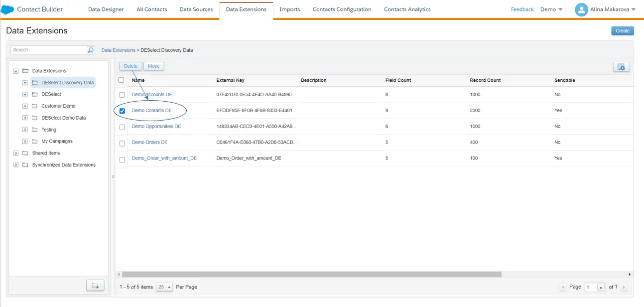Check the Demo Accounts DE checkbox
Viewport: 644px width, 307px height.
(x=122, y=95)
